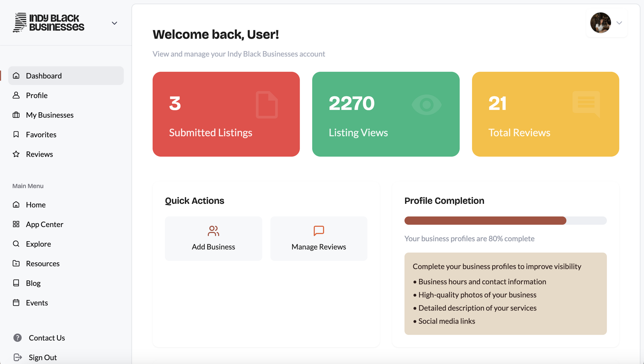The height and width of the screenshot is (364, 644).
Task: Click the Add Business quick action
Action: pyautogui.click(x=213, y=238)
